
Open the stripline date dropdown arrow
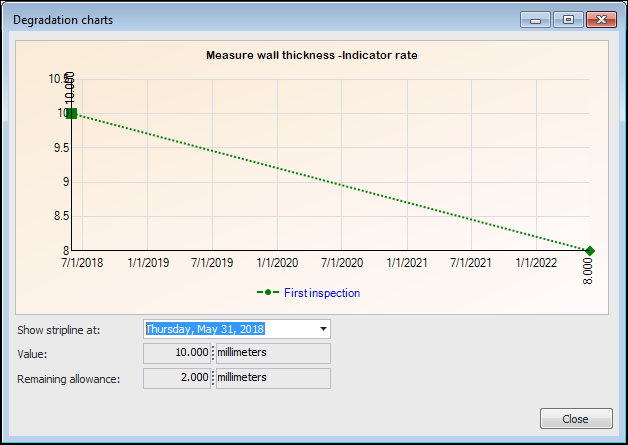point(323,329)
